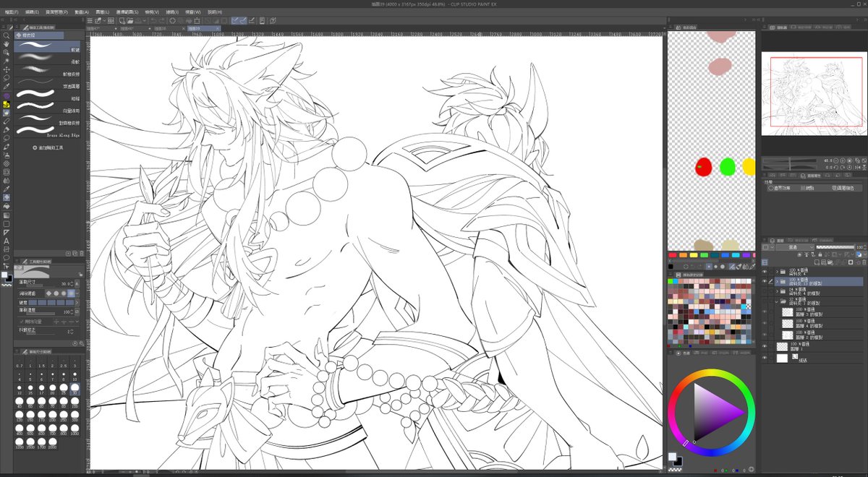Screen dimensions: 868x477
Task: Select the Fill bucket tool
Action: click(6, 206)
